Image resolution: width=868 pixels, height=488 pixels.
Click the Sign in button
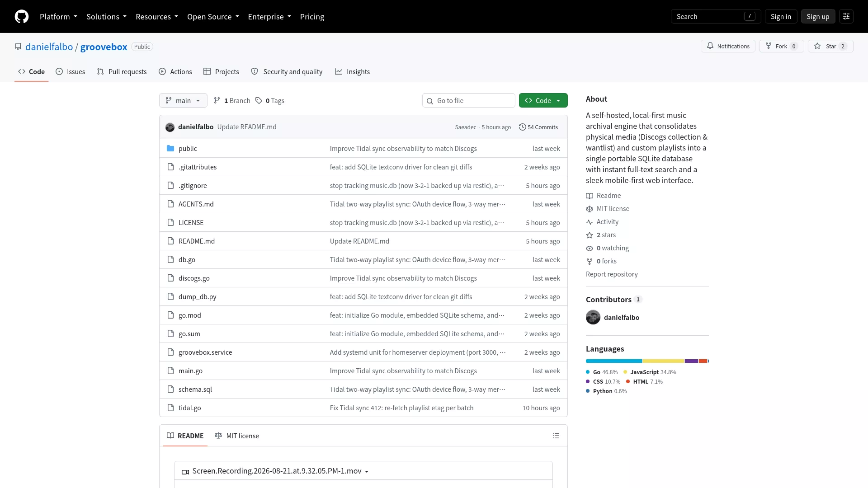[x=781, y=17]
